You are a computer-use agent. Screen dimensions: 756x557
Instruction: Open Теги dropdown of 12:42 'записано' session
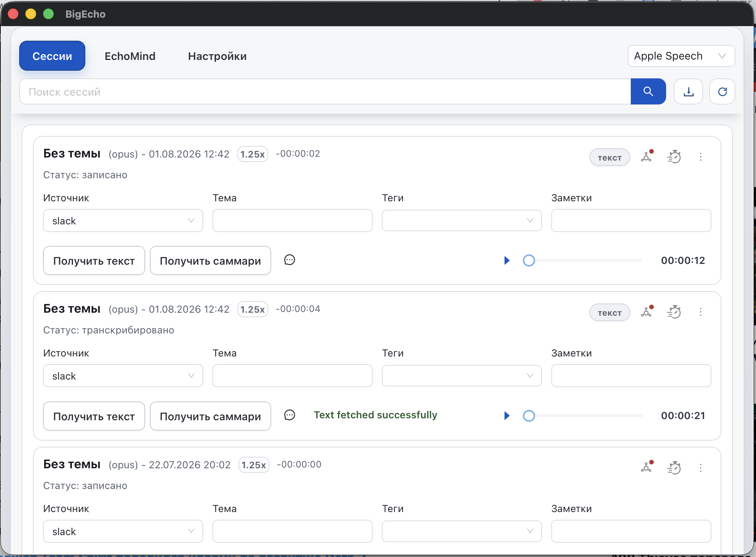(x=462, y=220)
